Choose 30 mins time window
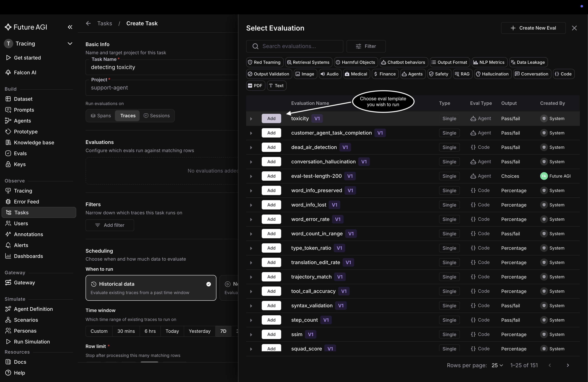Screen dimensions: 588x382 126,331
